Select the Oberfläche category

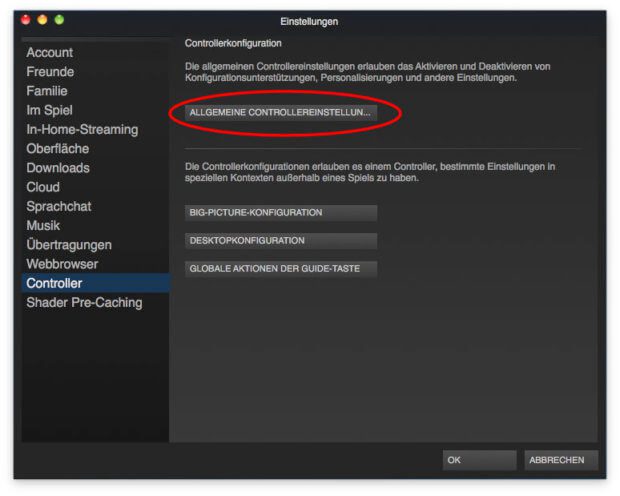57,148
